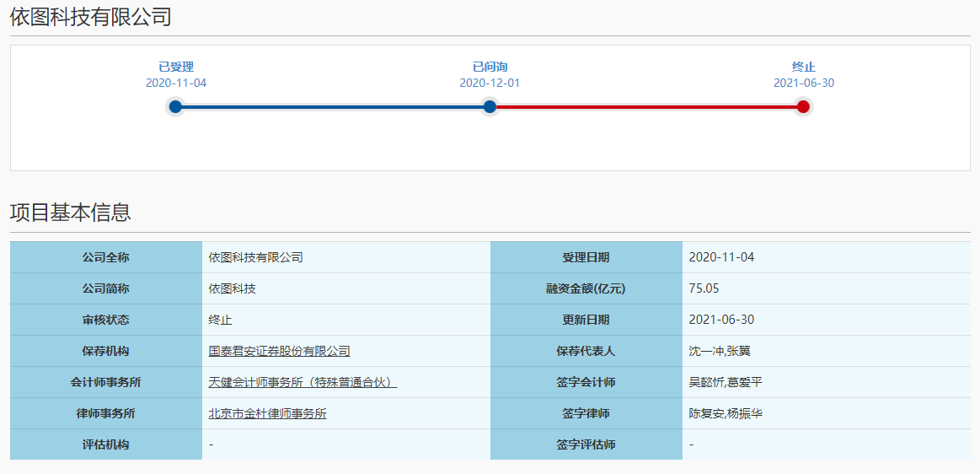
Task: Click the blue 2021-06-30 date on the timeline
Action: [x=804, y=83]
